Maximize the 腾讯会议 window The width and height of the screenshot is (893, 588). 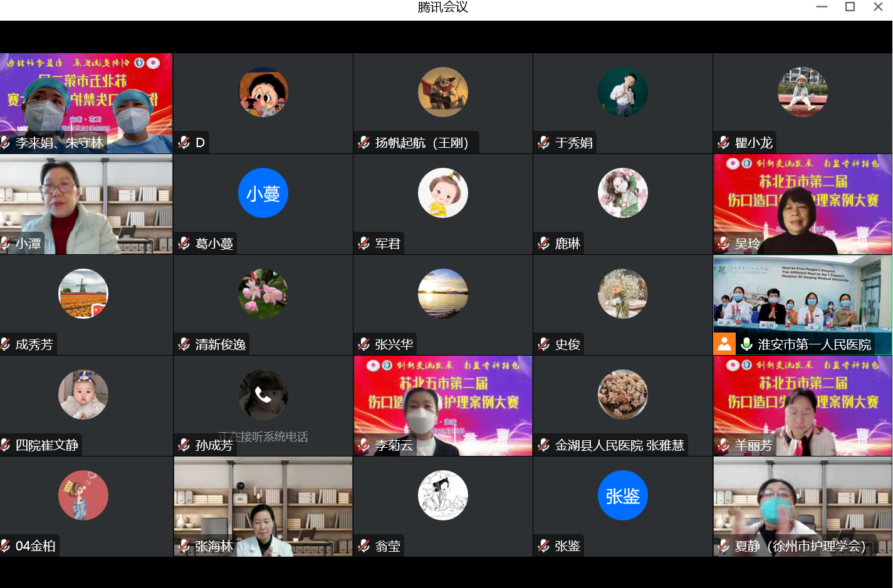[x=850, y=7]
